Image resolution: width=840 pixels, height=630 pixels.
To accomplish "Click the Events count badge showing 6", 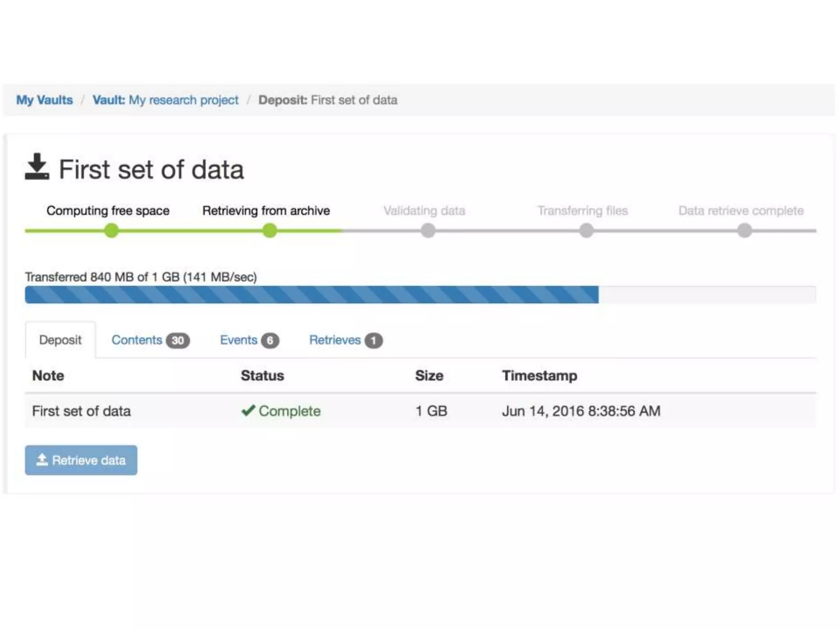I will 270,340.
